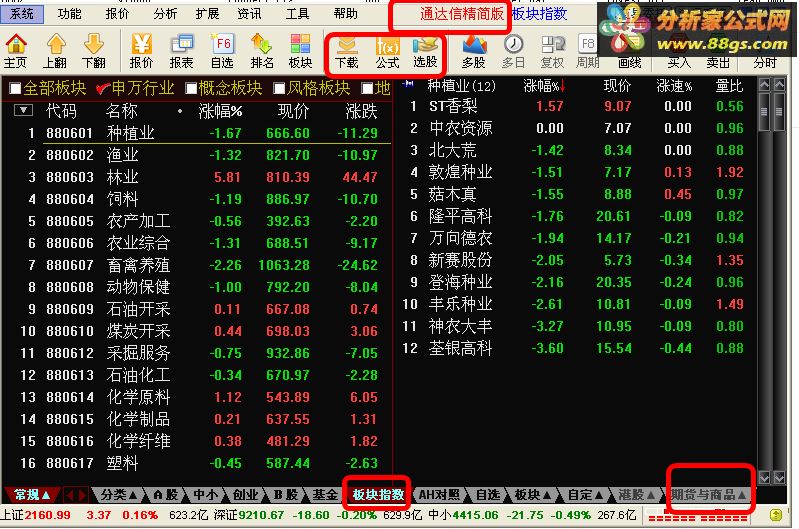Select the ST香梨 stock row
Viewport: 799px width, 529px height.
point(576,106)
